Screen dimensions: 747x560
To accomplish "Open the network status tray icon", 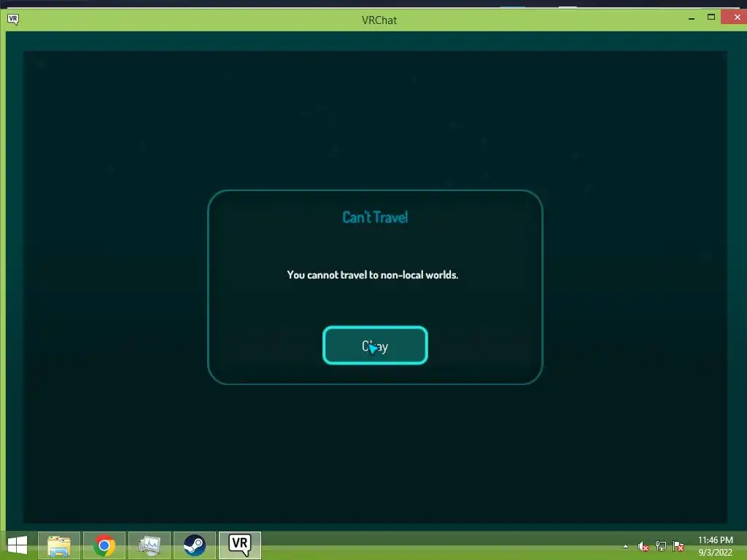I will 661,546.
